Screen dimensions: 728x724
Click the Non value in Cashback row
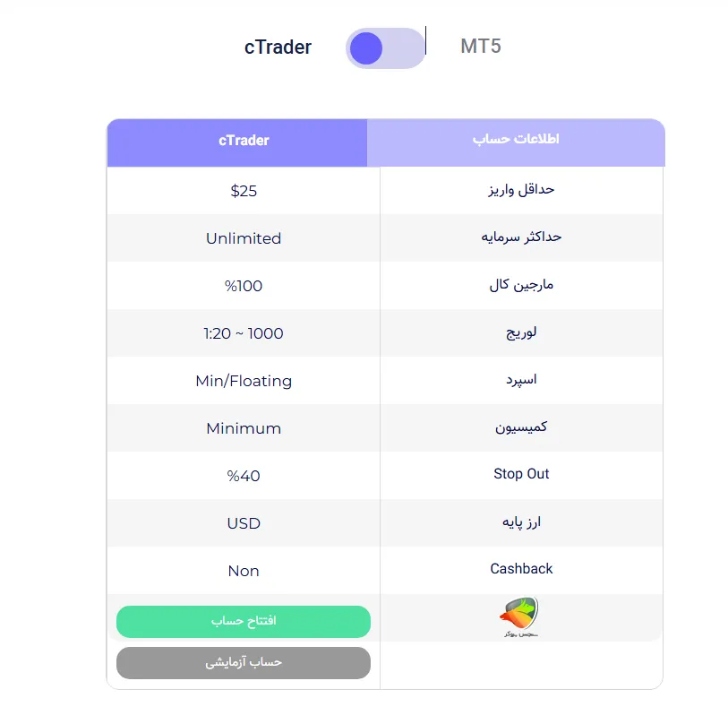[243, 571]
